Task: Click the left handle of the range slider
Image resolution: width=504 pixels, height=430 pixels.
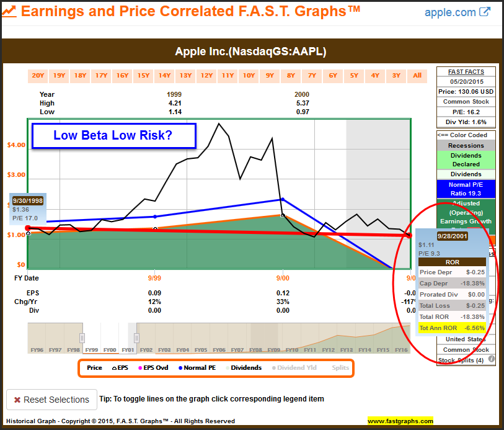Action: tap(82, 338)
